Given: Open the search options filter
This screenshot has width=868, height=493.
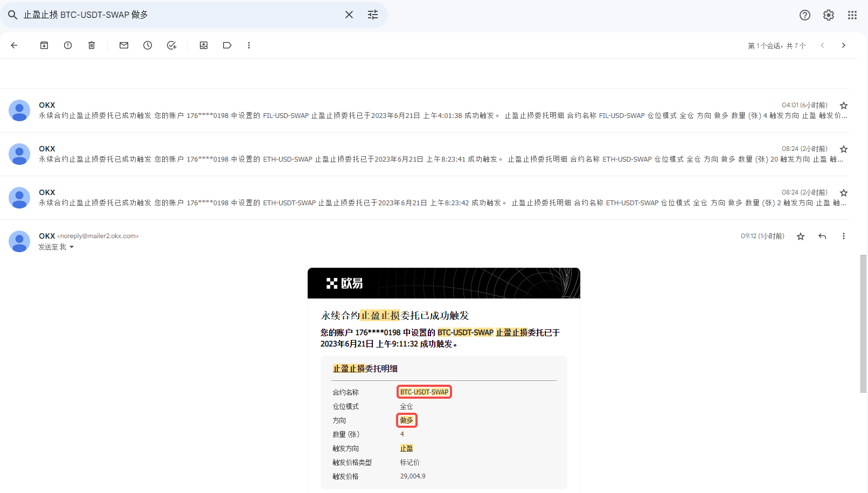Looking at the screenshot, I should [373, 15].
